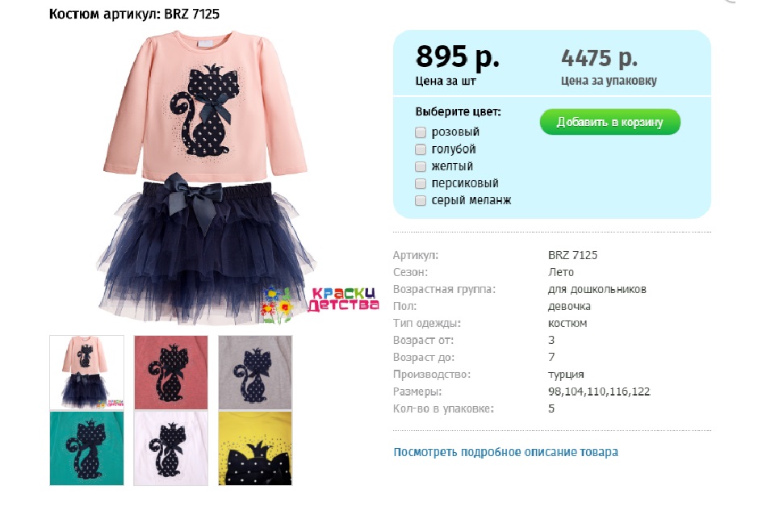This screenshot has height=532, width=775.
Task: View the teal green cat print thumbnail
Action: click(87, 448)
